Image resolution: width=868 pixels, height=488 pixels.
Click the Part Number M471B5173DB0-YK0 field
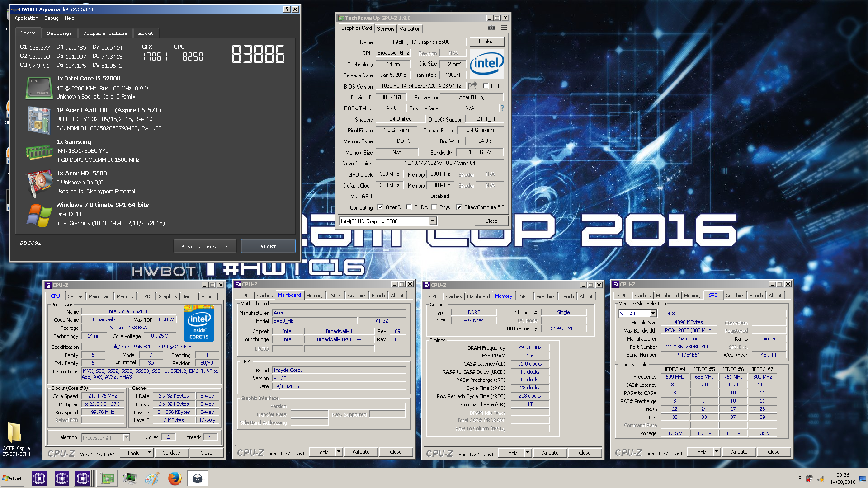point(689,347)
